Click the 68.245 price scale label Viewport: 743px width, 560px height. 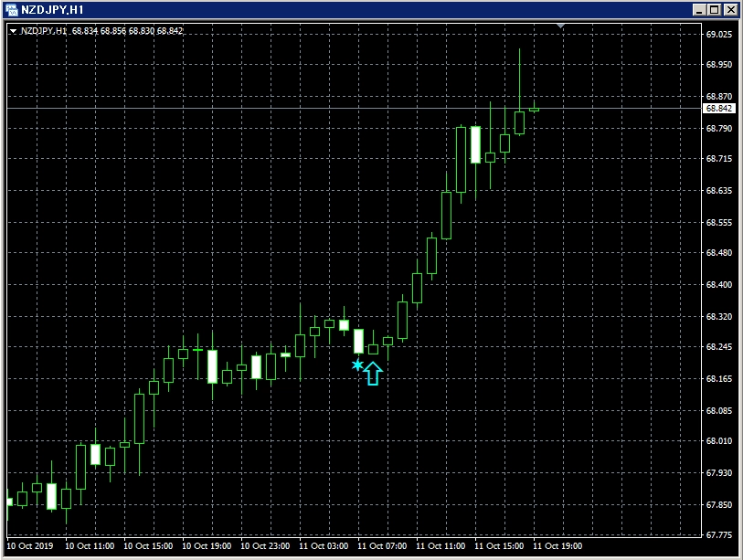click(719, 347)
